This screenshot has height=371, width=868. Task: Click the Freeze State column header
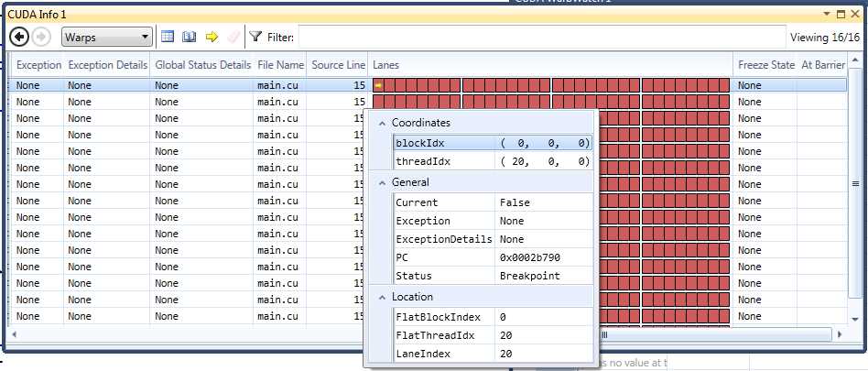(766, 65)
